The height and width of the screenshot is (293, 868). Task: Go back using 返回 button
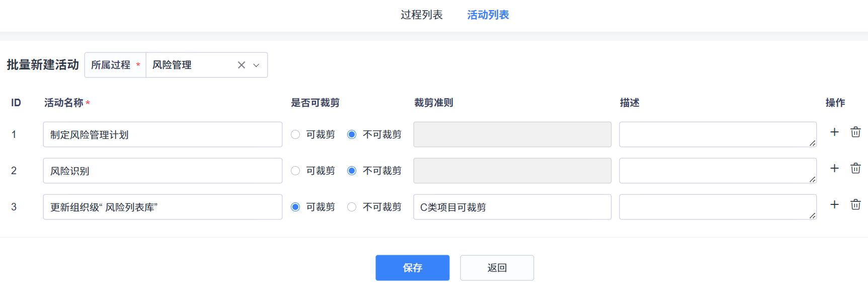coord(497,268)
